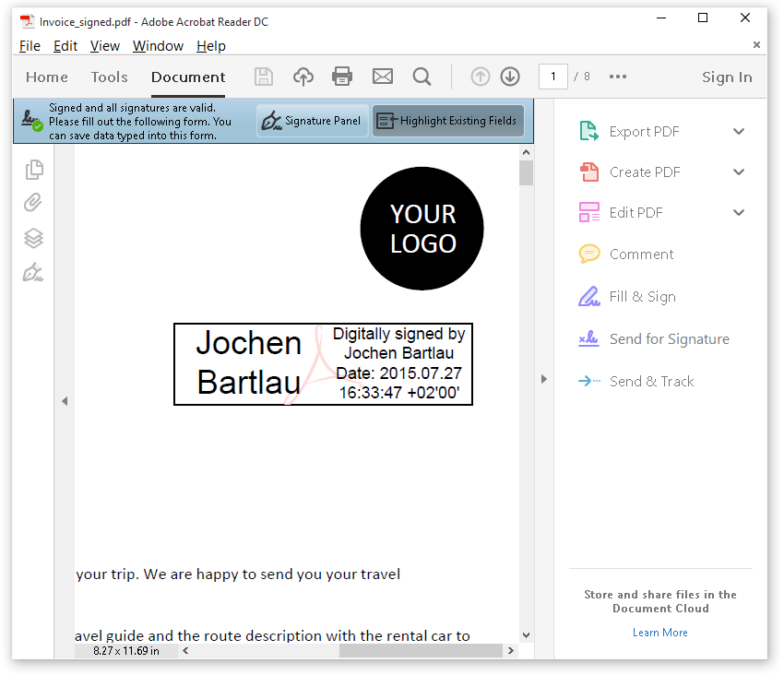Image resolution: width=784 pixels, height=675 pixels.
Task: Open the Find text magnifier icon
Action: (422, 77)
